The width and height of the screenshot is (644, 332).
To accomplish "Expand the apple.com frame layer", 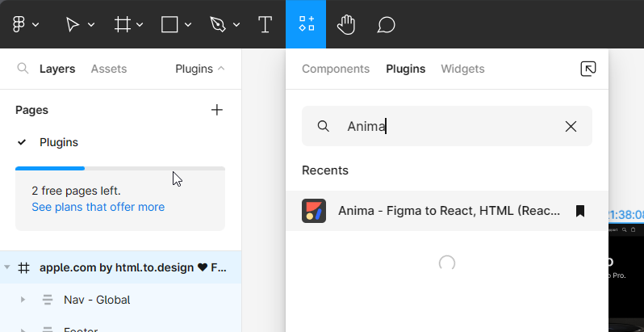I will coord(7,267).
